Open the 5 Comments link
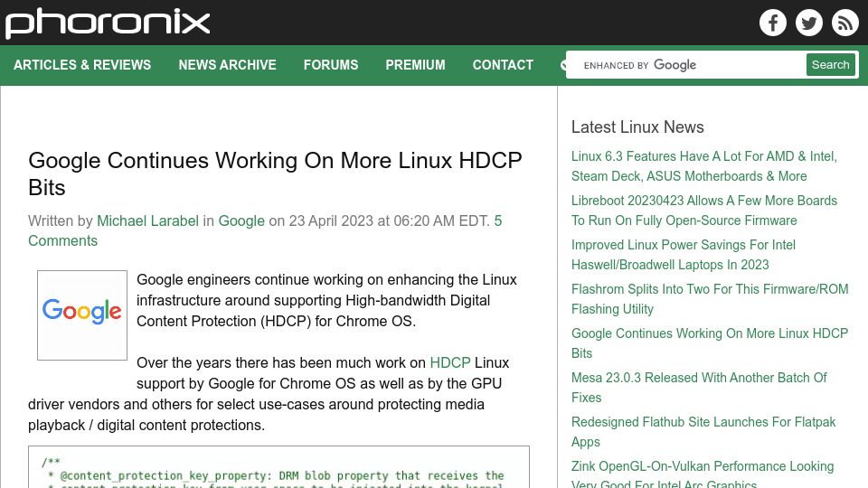 click(x=265, y=230)
